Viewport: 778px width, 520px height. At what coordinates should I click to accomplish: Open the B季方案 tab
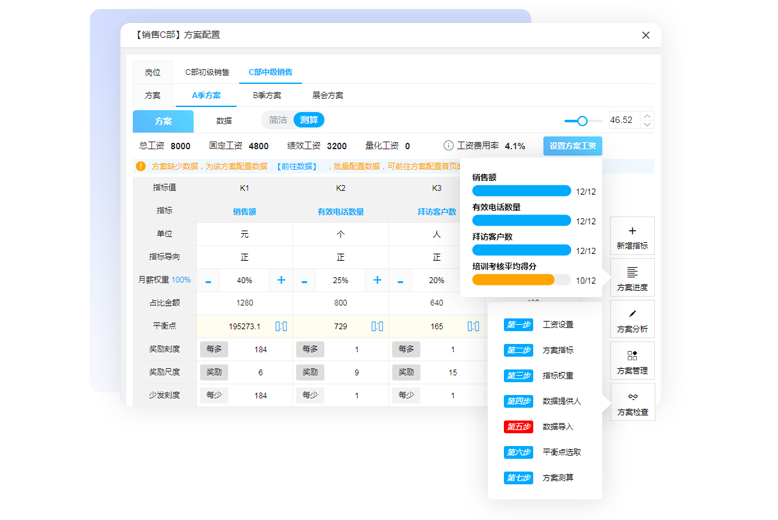tap(267, 95)
